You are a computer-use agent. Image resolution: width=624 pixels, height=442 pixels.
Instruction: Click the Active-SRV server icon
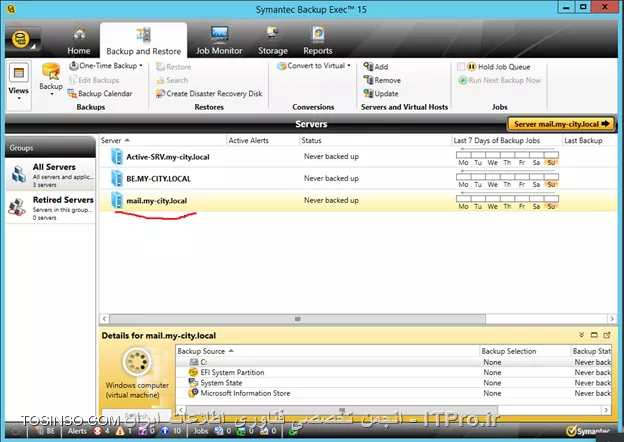[x=117, y=156]
